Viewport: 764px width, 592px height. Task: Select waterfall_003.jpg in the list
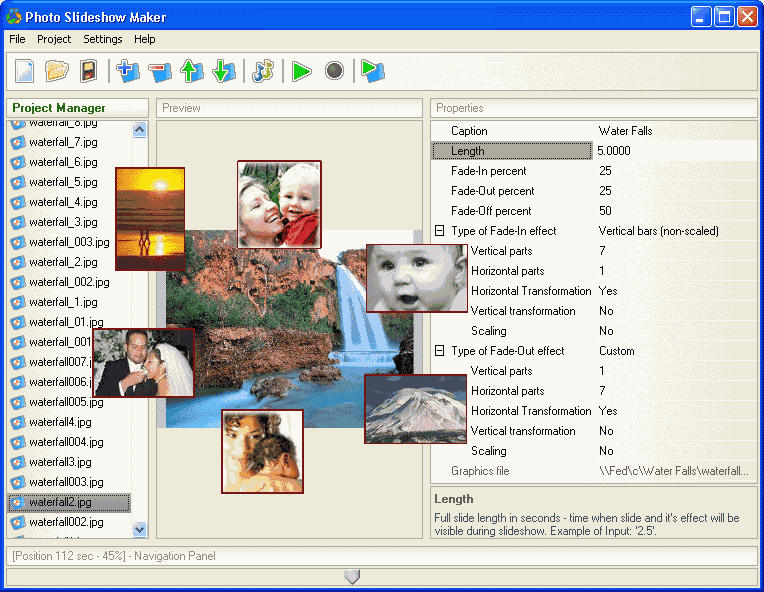click(x=69, y=242)
